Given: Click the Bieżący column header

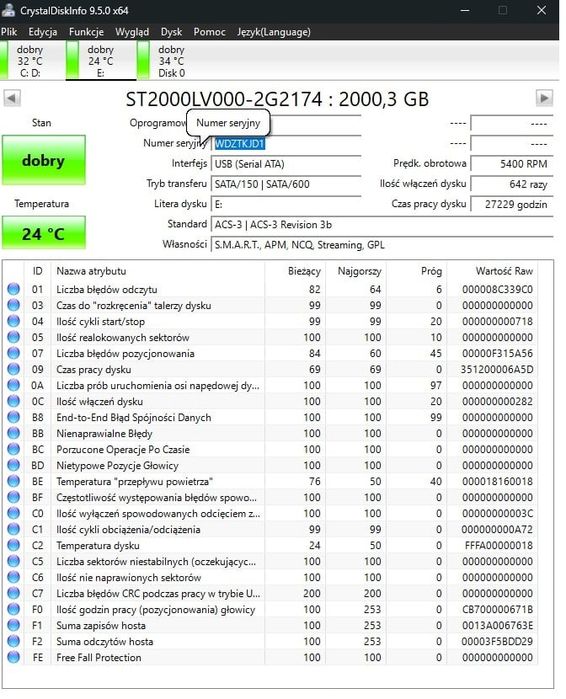Looking at the screenshot, I should click(295, 271).
